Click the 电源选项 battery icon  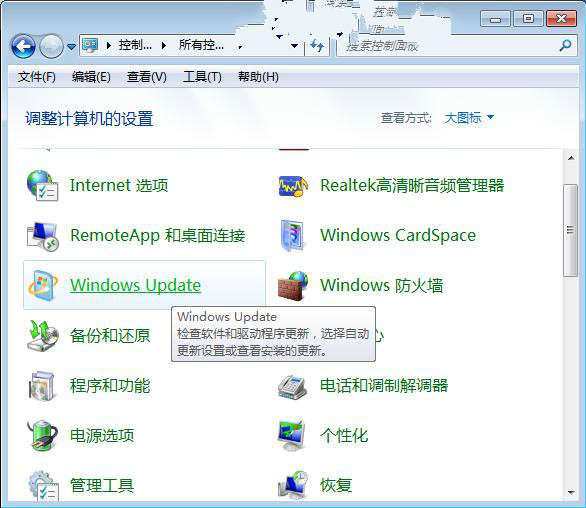point(43,435)
